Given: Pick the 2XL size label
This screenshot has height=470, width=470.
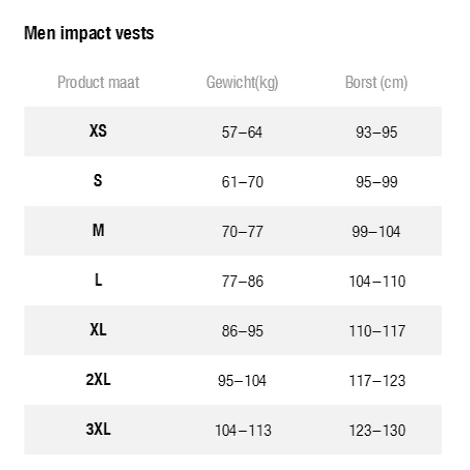Looking at the screenshot, I should pos(98,379).
